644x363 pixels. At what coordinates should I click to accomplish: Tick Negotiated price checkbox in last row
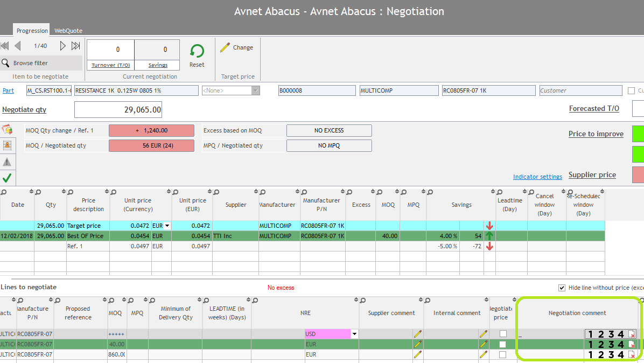(x=502, y=354)
